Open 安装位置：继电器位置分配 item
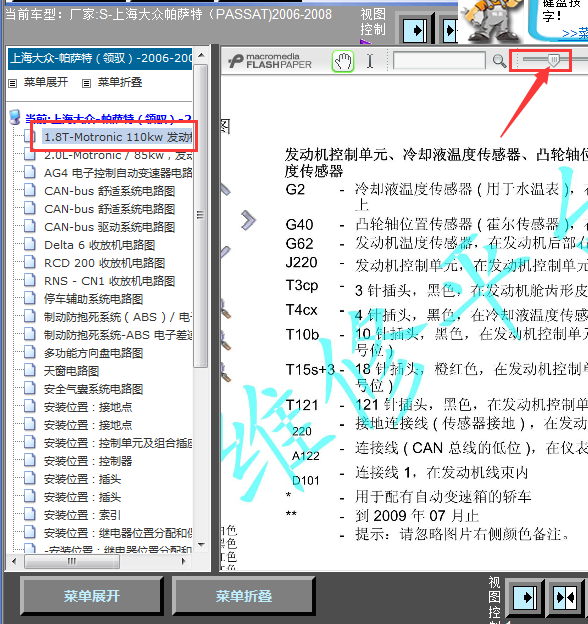 118,533
